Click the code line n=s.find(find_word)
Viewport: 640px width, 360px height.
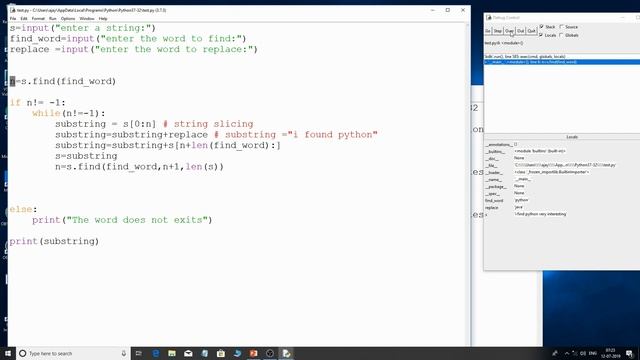point(63,82)
